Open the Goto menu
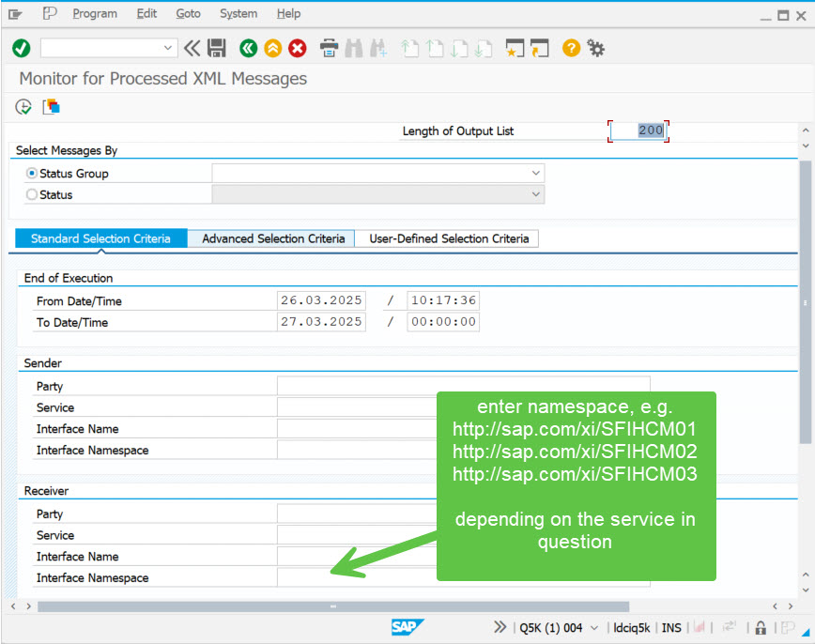 (x=188, y=13)
